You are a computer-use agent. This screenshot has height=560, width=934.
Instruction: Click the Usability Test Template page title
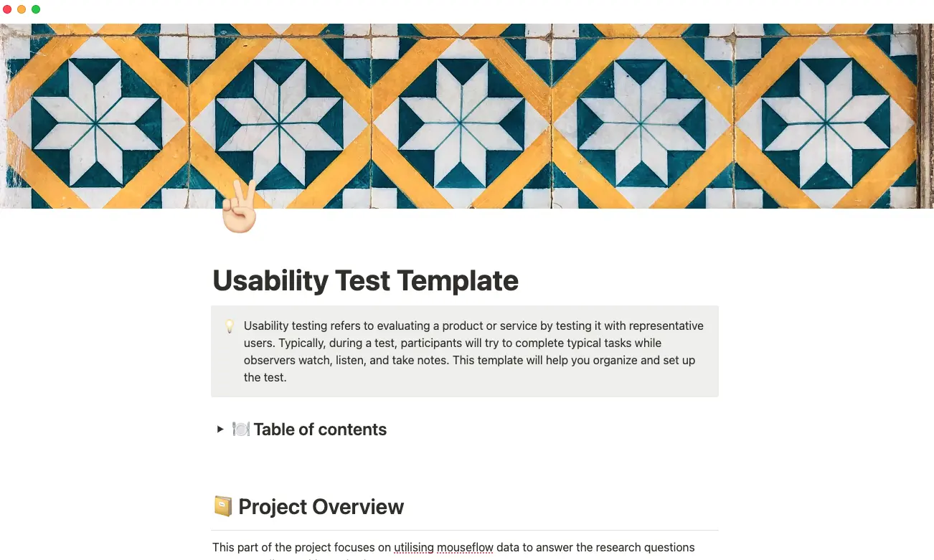364,280
